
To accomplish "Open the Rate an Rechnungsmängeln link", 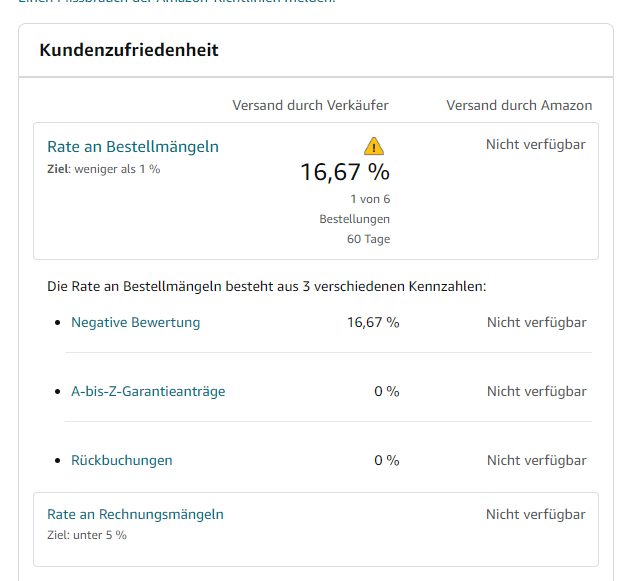I will click(135, 514).
